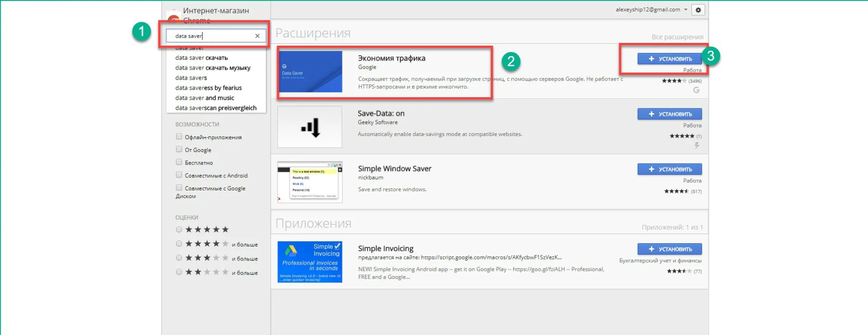
Task: Install the Экономия трафика extension
Action: point(670,59)
